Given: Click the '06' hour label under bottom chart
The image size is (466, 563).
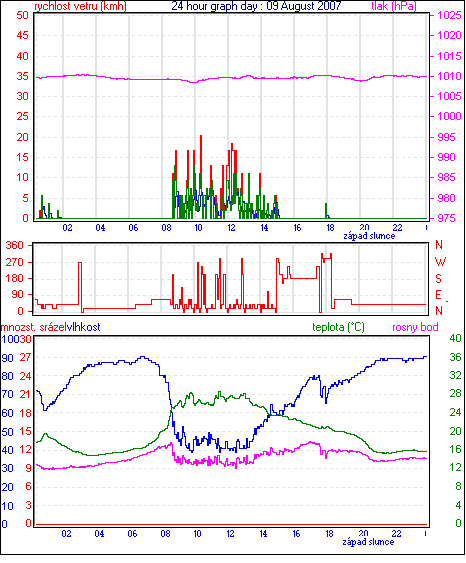Looking at the screenshot, I should [132, 534].
